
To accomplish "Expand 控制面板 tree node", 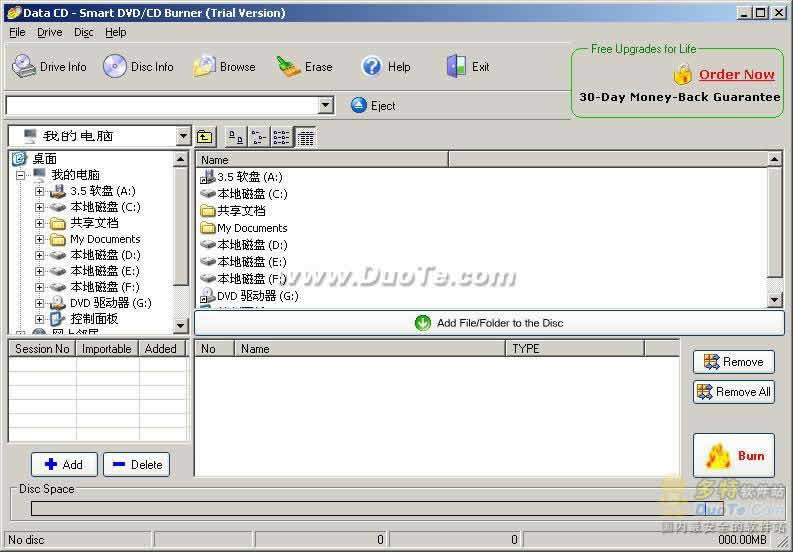I will tap(39, 319).
